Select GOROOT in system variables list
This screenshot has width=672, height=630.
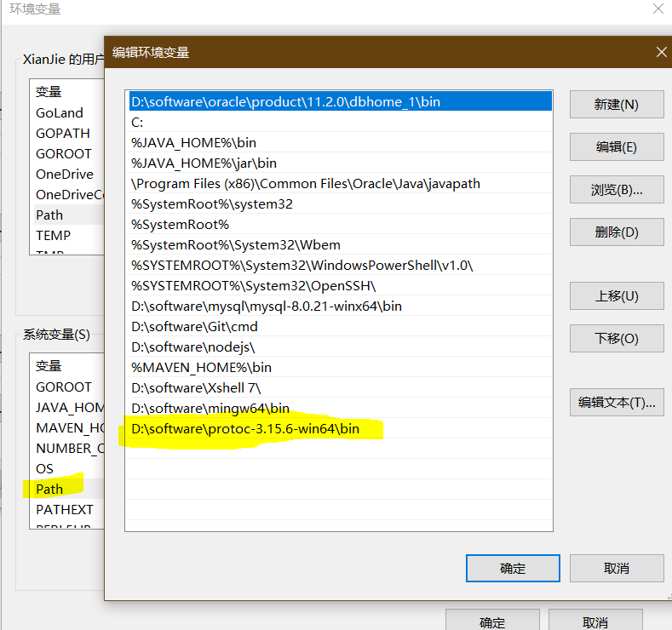(x=68, y=387)
